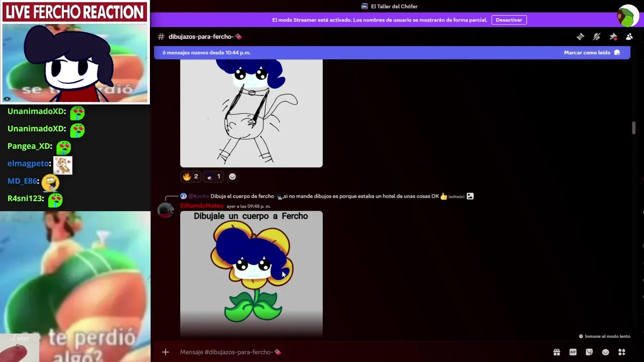Click the timestamp ayer a las 09:48 p. m.
The image size is (644, 362).
point(249,206)
